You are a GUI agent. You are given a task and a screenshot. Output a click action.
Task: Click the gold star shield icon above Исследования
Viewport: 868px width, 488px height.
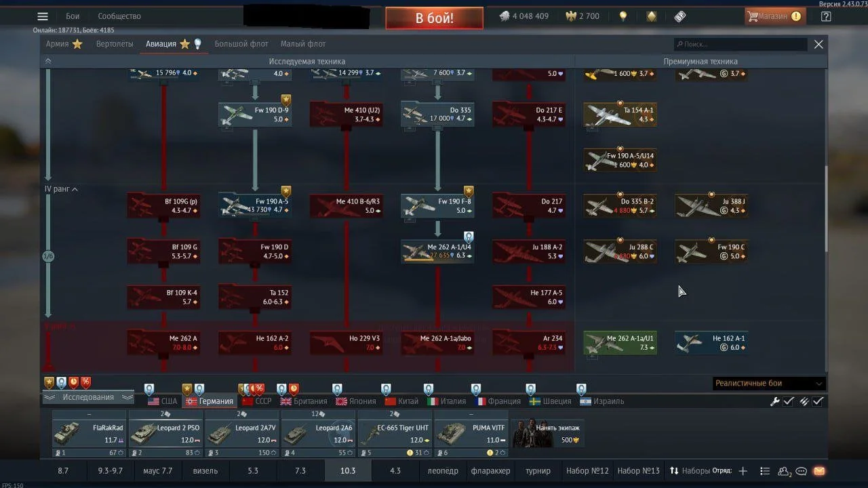click(49, 382)
